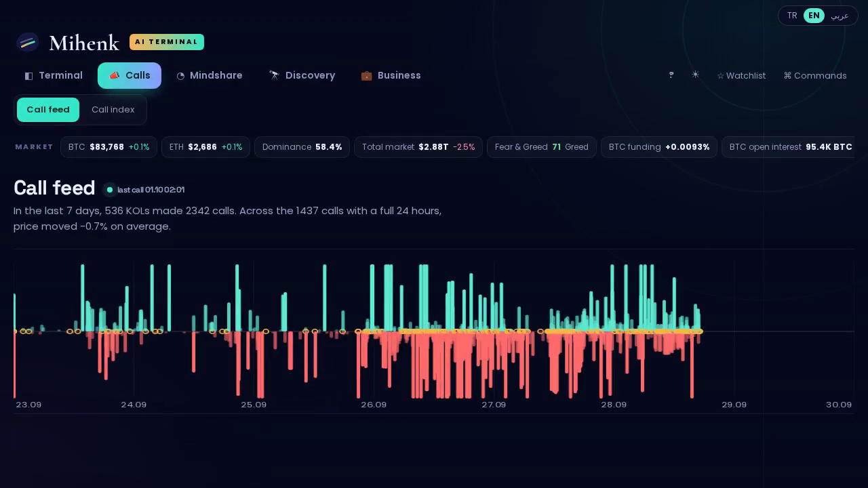Click the ETH $2,686 market chip
Viewport: 868px width, 488px height.
205,147
